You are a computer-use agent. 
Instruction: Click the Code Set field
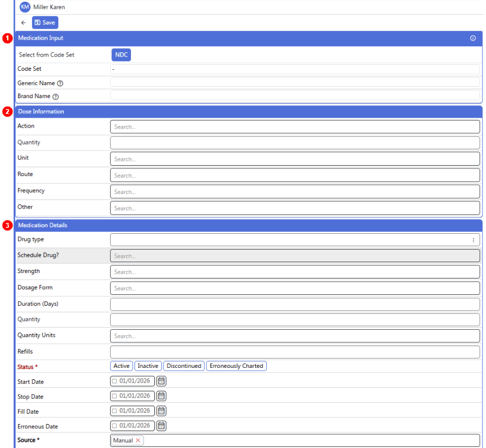click(295, 69)
